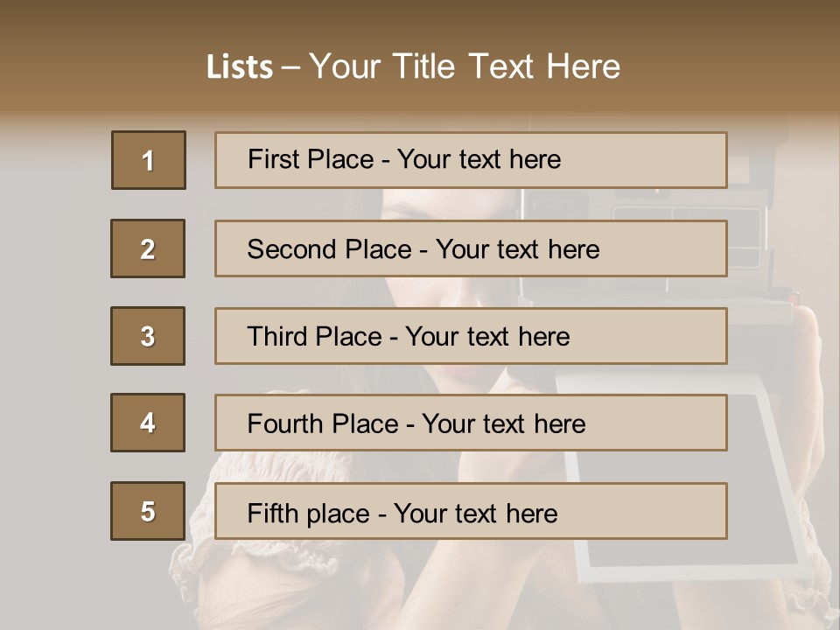
Task: Click the bold word Lists in title
Action: tap(240, 67)
